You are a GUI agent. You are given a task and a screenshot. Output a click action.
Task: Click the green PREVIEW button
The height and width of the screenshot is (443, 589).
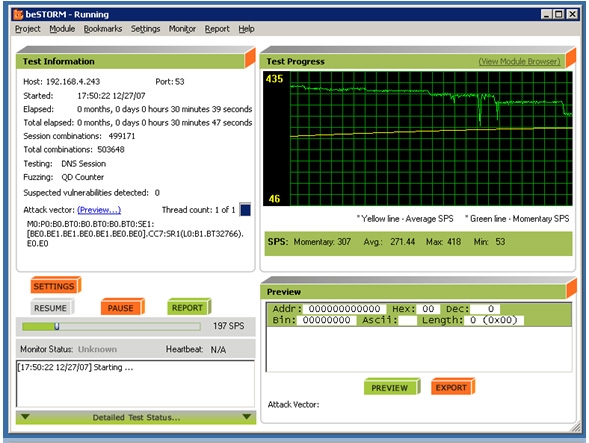coord(391,387)
